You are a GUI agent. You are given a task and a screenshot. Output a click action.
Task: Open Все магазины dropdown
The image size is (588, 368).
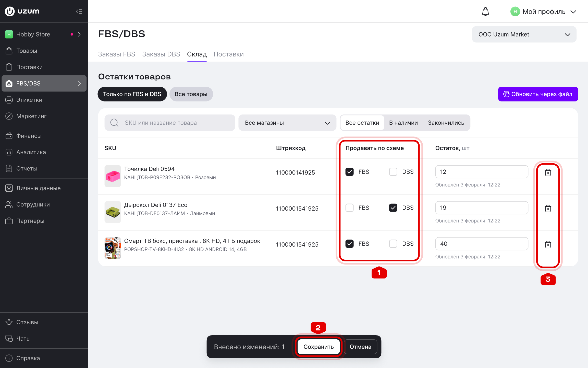[287, 123]
